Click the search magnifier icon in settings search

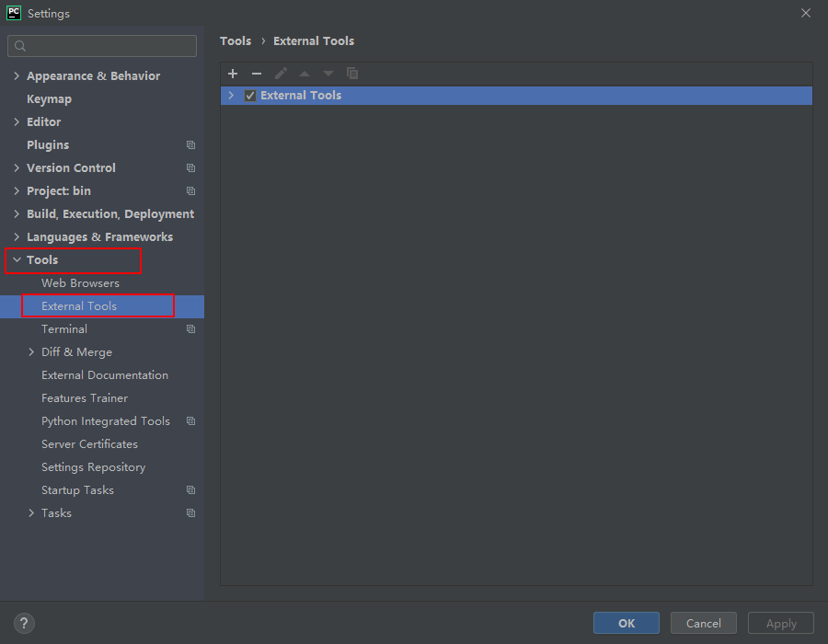[20, 46]
